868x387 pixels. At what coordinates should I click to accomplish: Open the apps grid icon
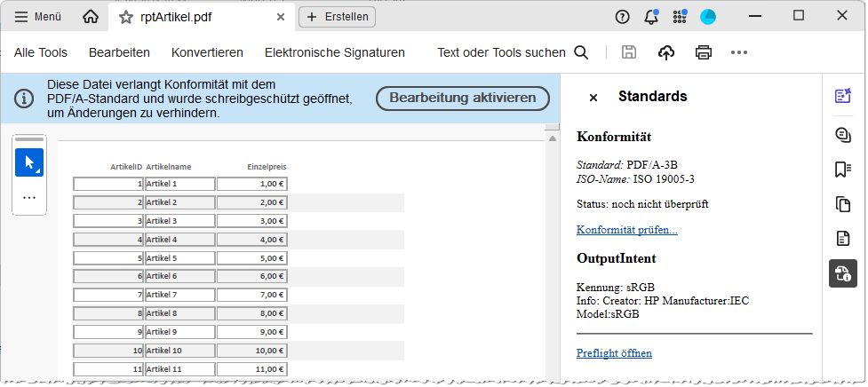tap(680, 17)
